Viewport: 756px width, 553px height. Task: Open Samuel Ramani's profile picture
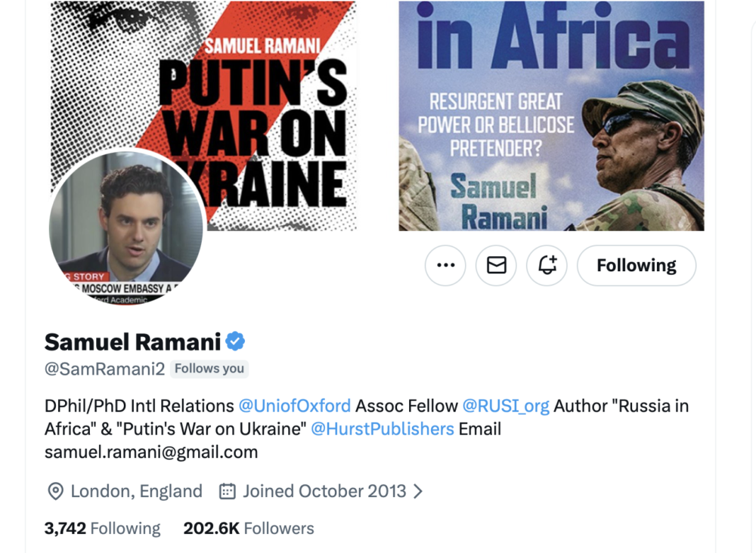[x=126, y=227]
